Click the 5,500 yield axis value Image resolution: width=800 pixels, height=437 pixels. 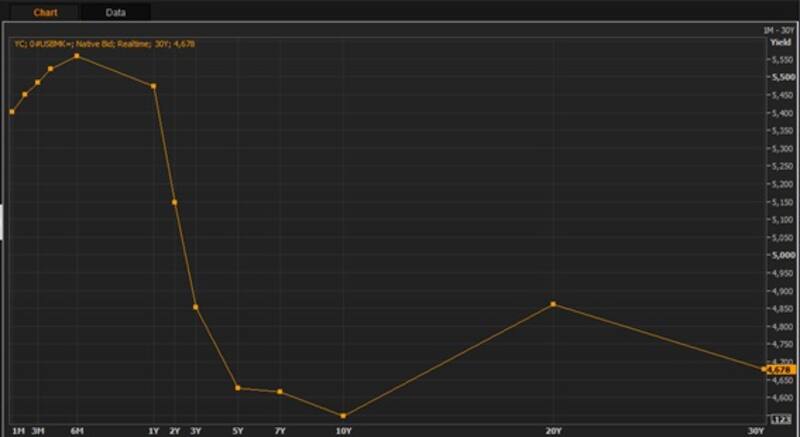[x=781, y=77]
